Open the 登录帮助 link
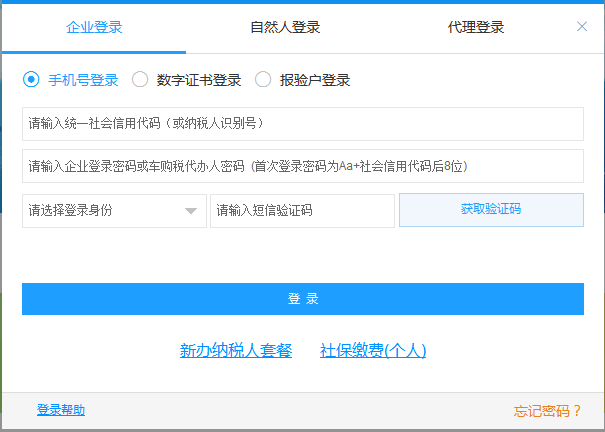 [x=61, y=410]
